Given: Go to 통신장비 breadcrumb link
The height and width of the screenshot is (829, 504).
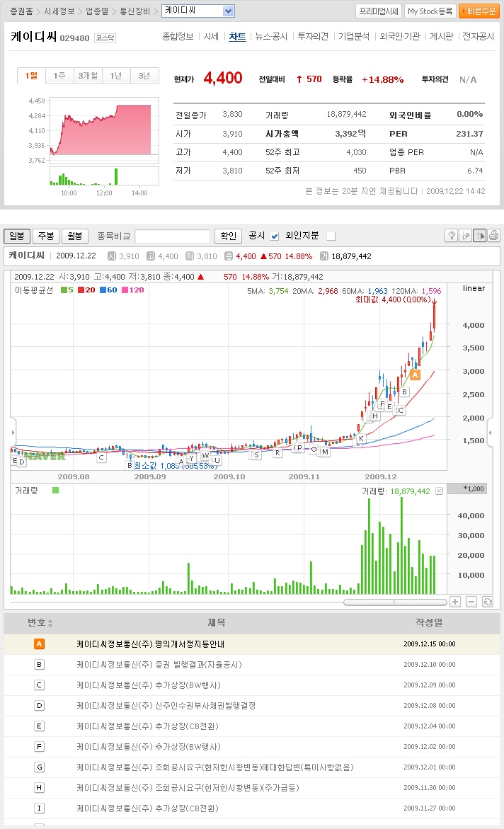Looking at the screenshot, I should coord(135,11).
